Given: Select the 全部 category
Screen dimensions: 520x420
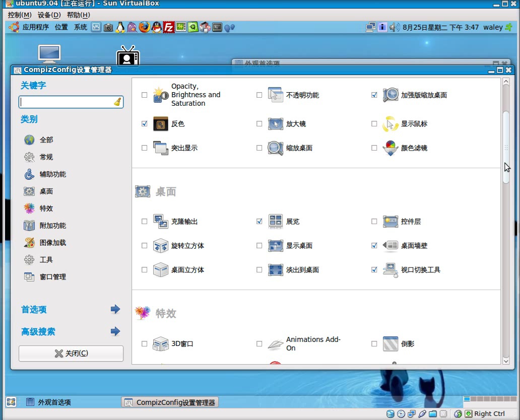Looking at the screenshot, I should (x=38, y=140).
